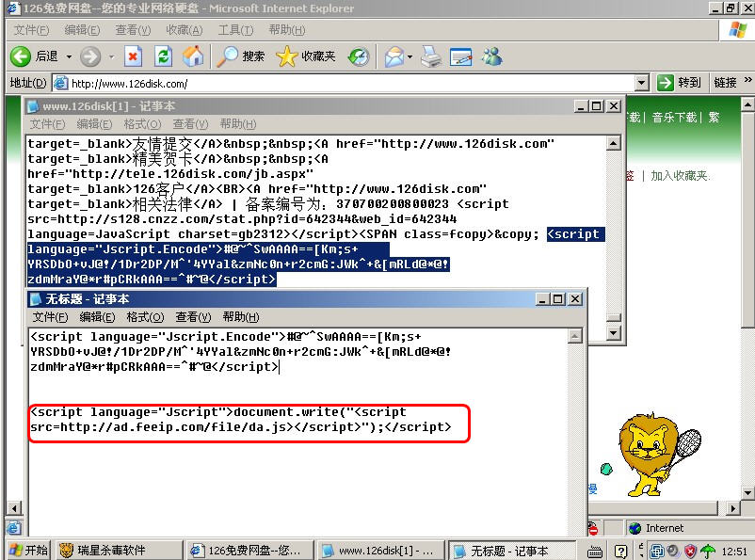The image size is (755, 560).
Task: Click page icon in address bar
Action: (x=60, y=83)
